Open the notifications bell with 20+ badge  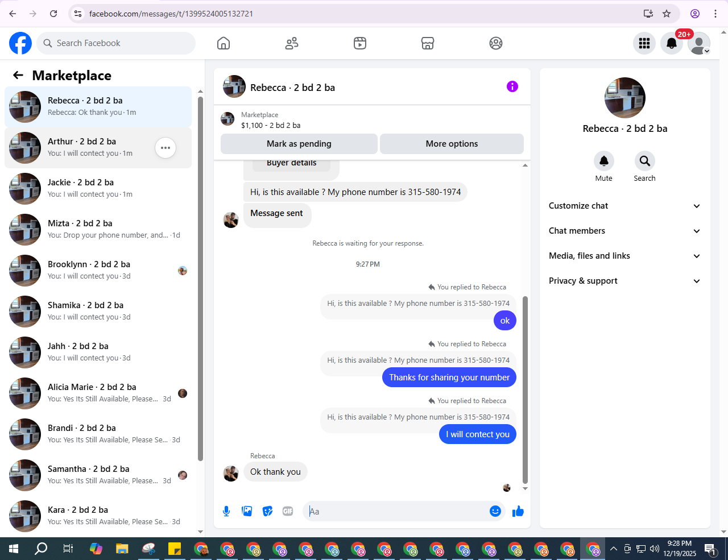672,43
